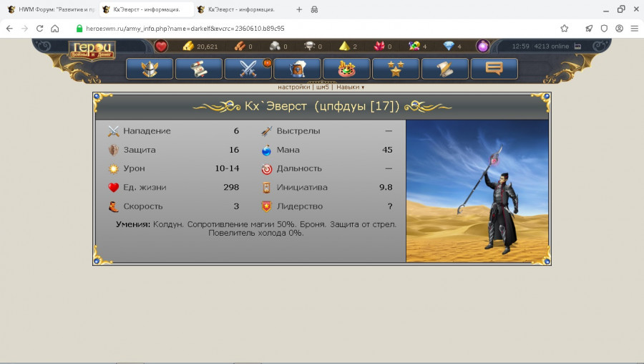Click the Мана stat label

pyautogui.click(x=288, y=150)
